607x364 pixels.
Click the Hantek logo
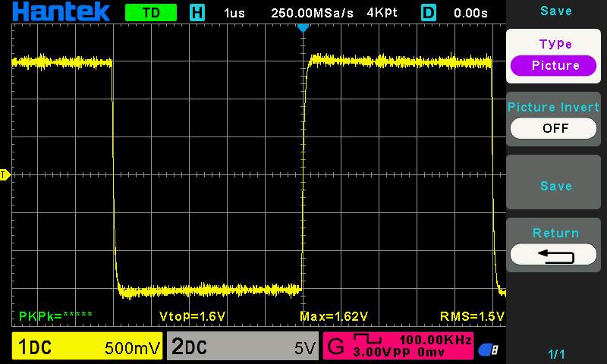tap(61, 12)
